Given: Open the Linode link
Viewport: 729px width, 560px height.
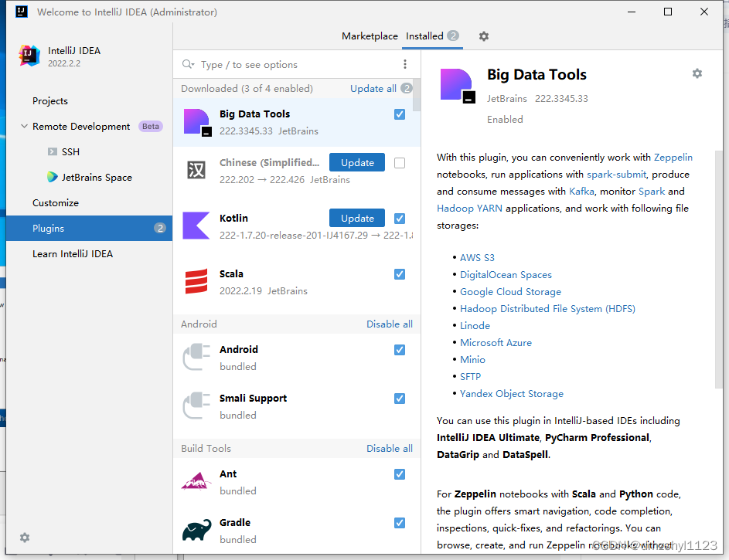Looking at the screenshot, I should coord(475,325).
